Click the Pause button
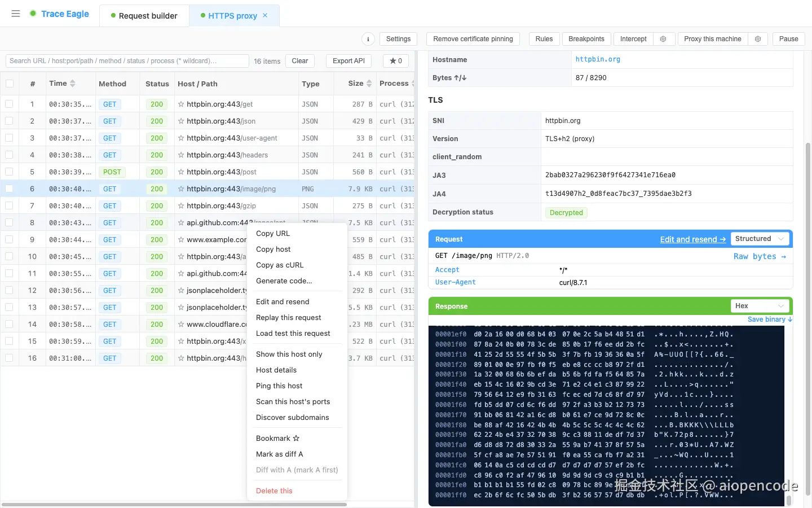 pyautogui.click(x=789, y=39)
